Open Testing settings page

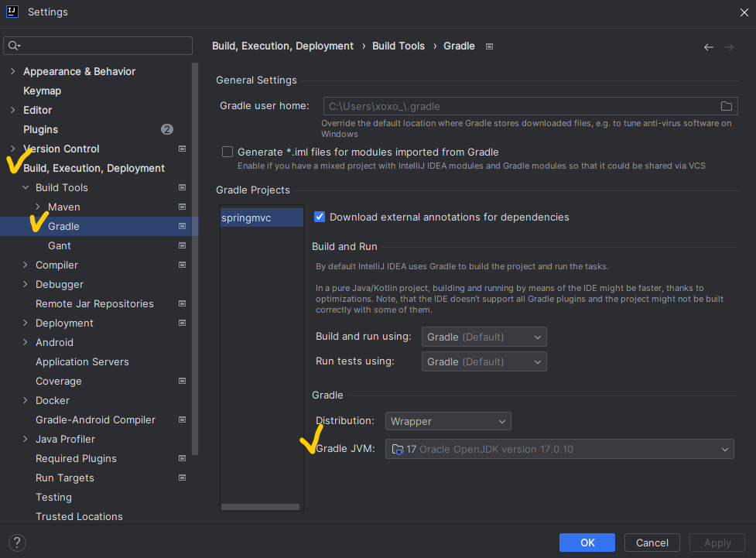[x=53, y=497]
